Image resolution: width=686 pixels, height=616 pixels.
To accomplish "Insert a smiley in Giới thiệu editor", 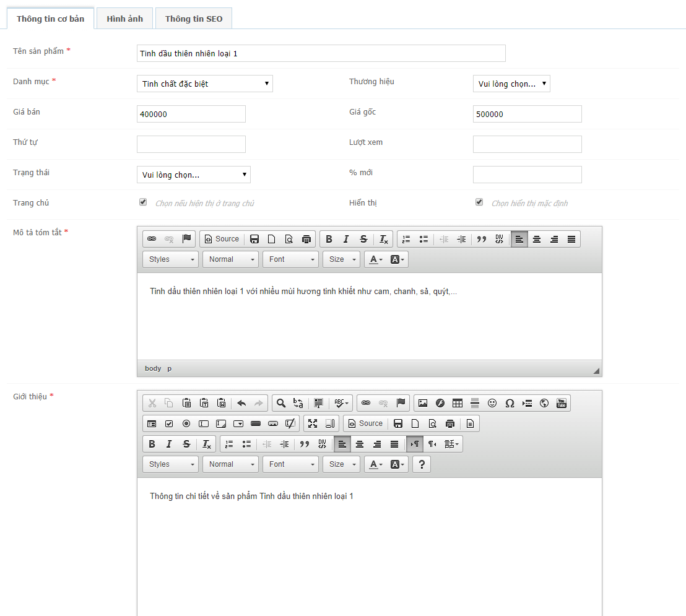I will pyautogui.click(x=492, y=403).
